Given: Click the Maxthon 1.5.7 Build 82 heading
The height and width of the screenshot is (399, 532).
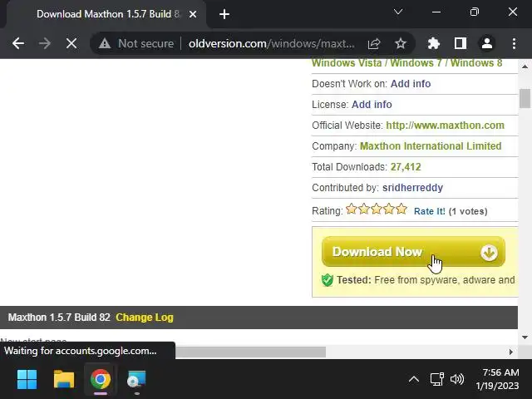Looking at the screenshot, I should pyautogui.click(x=59, y=318).
